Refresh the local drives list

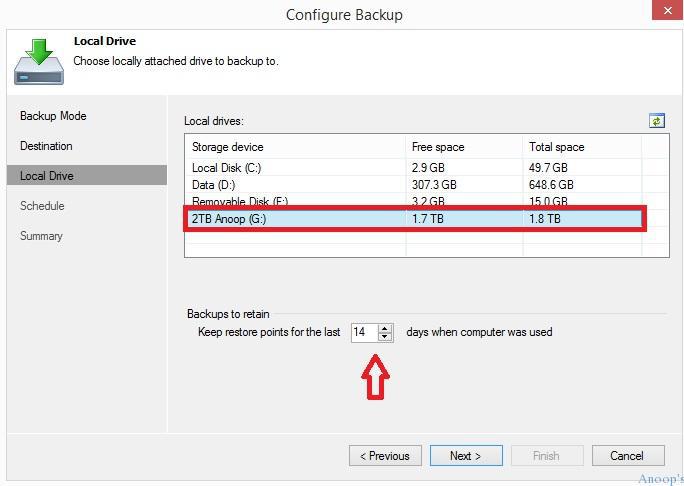657,120
